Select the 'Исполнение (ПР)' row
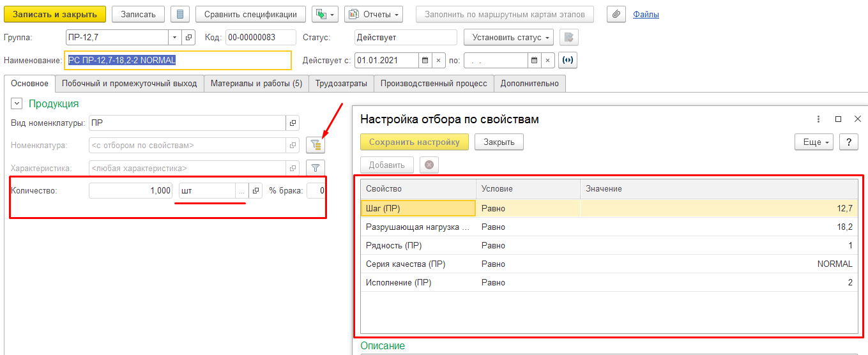Viewport: 868px width, 355px height. [x=609, y=282]
